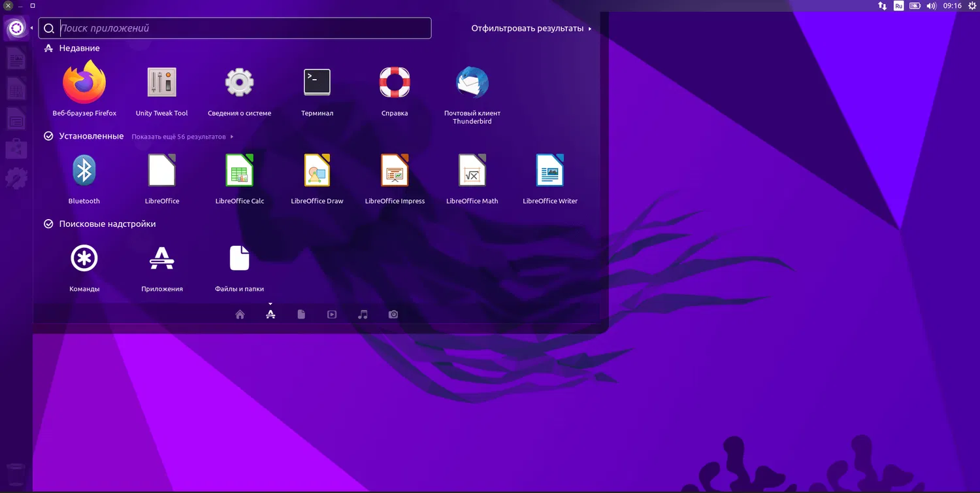
Task: Launch Веб-браузер Firefox from recent apps
Action: (x=84, y=82)
